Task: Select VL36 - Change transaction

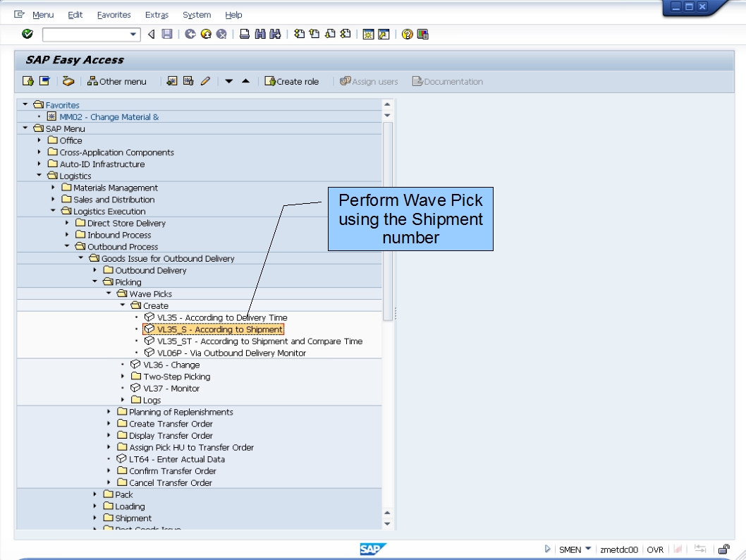Action: point(165,365)
